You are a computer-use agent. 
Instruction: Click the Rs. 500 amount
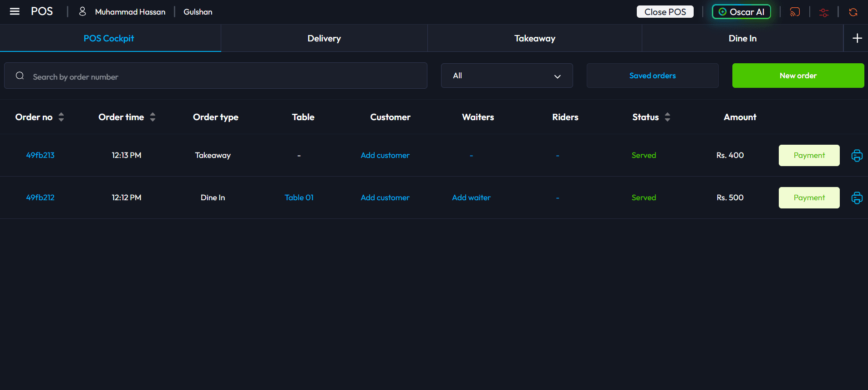click(x=730, y=198)
